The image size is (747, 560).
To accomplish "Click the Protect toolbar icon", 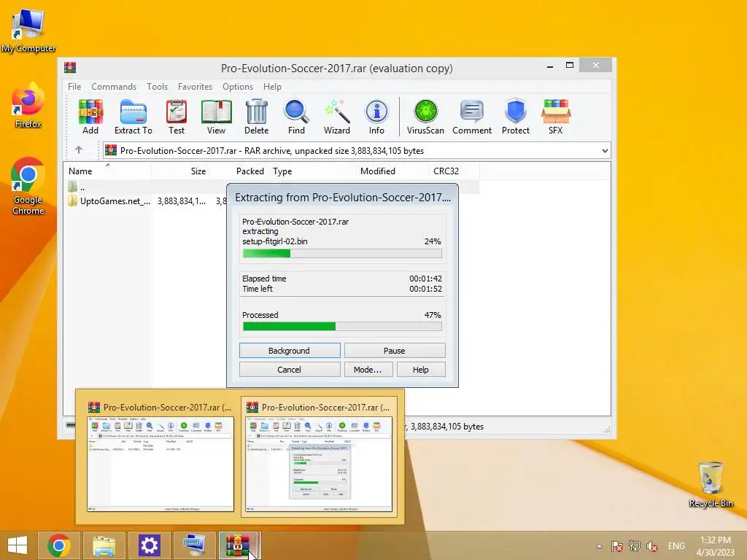I will 516,117.
